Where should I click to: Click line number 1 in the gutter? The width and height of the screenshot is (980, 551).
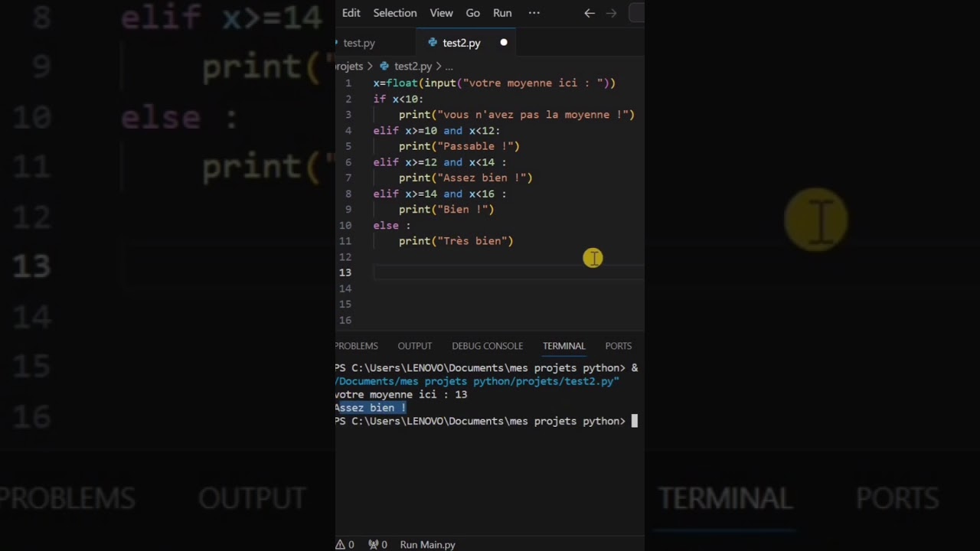coord(348,83)
